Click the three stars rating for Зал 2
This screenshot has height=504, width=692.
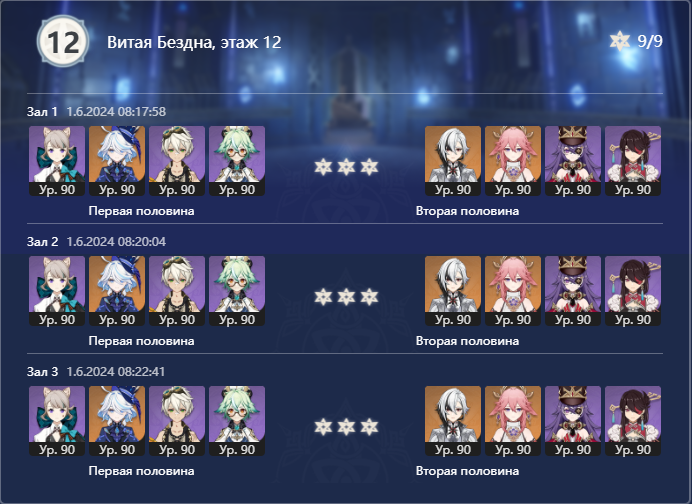pyautogui.click(x=346, y=297)
